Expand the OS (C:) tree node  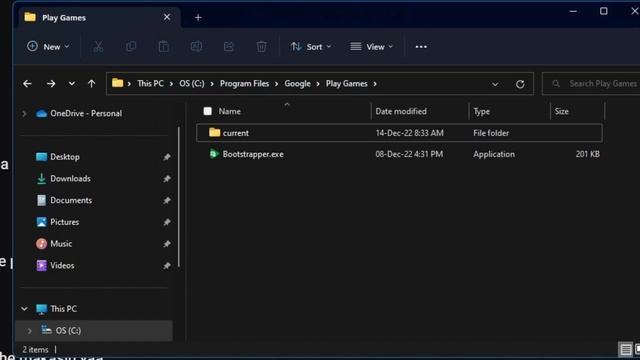29,331
